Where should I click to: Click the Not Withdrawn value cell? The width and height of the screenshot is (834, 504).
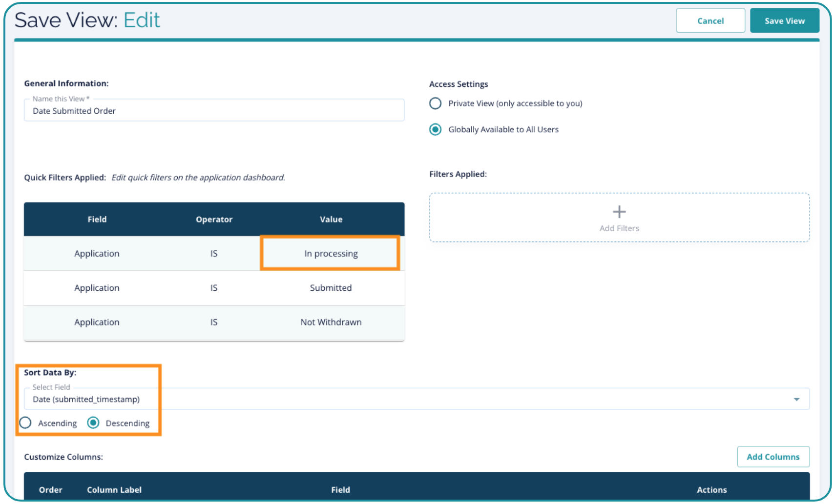[x=331, y=322]
